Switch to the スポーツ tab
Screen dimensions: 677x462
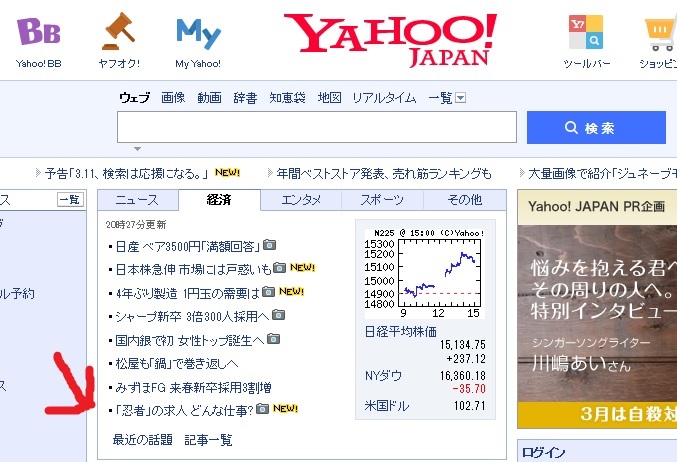(x=382, y=200)
